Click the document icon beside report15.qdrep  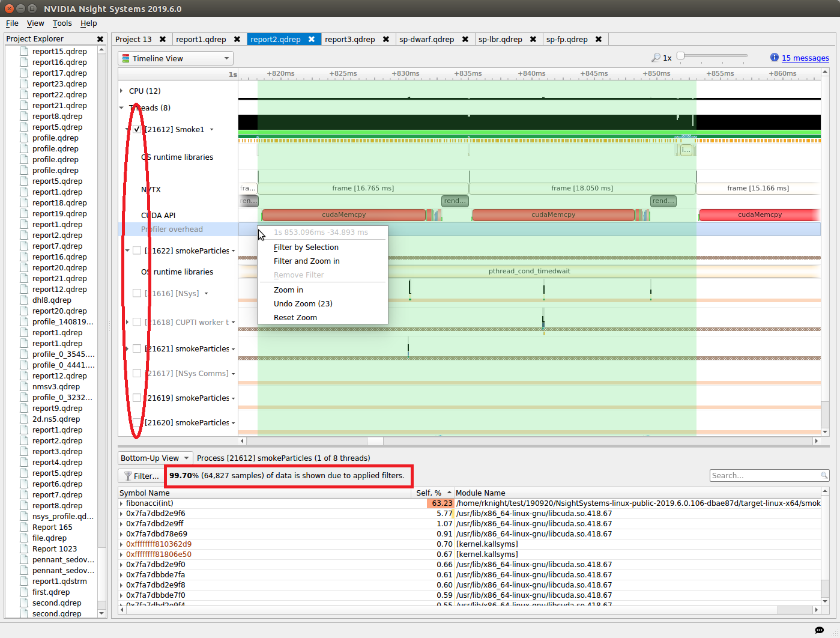click(25, 51)
